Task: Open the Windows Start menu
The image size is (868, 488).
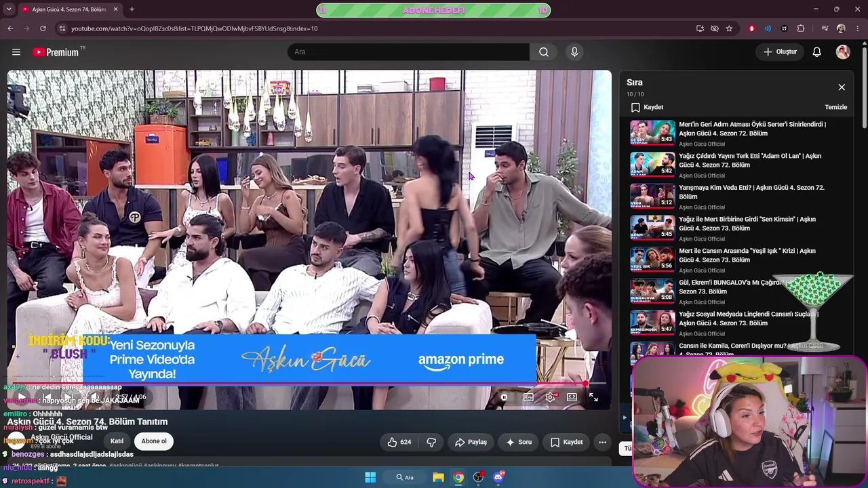Action: click(370, 477)
